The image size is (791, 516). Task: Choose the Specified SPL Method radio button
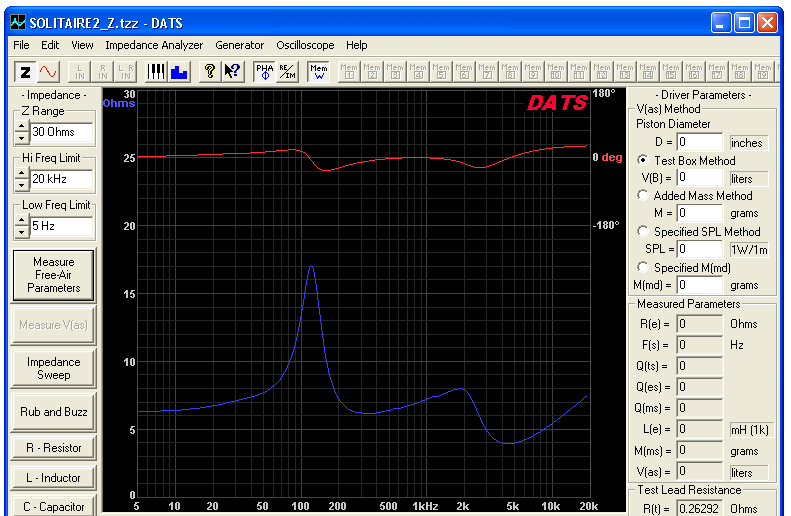pos(643,231)
